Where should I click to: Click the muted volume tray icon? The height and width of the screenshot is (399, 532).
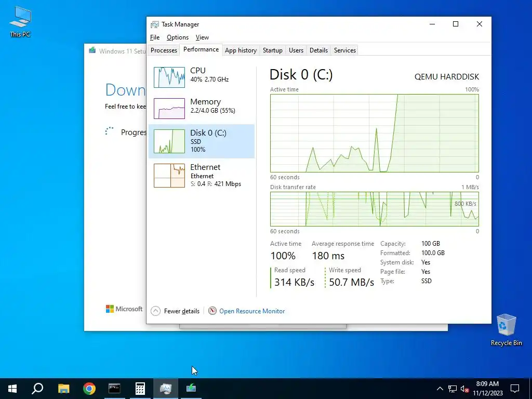464,389
